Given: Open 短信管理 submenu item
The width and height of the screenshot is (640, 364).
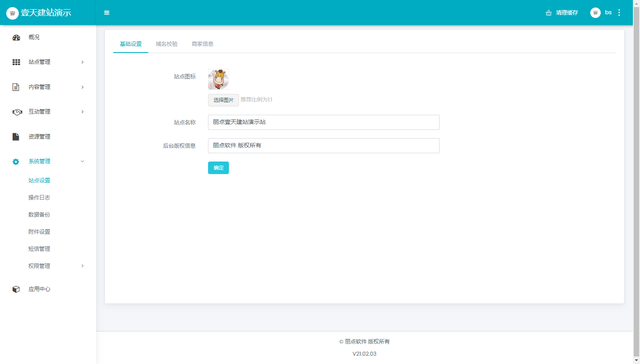Looking at the screenshot, I should (x=39, y=249).
